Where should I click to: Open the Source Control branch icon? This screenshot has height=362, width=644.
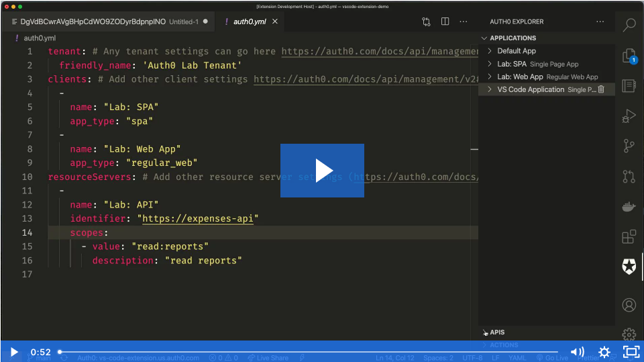click(629, 146)
